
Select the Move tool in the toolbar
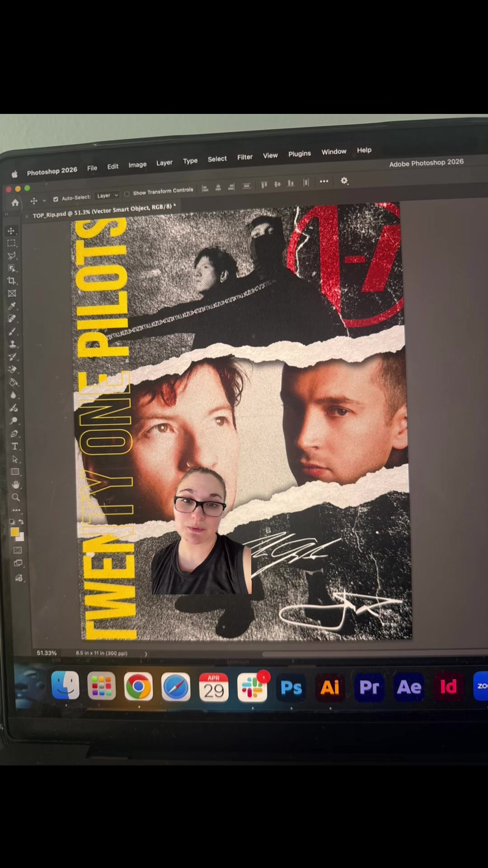tap(11, 231)
